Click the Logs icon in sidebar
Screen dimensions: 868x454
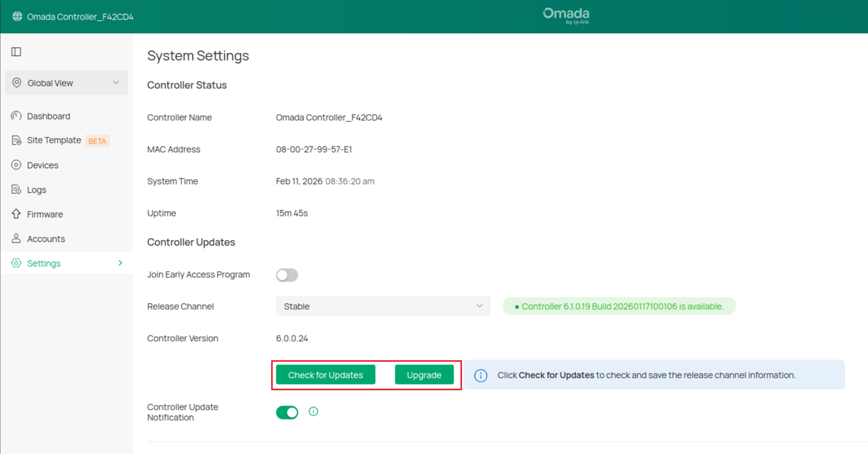pos(16,190)
